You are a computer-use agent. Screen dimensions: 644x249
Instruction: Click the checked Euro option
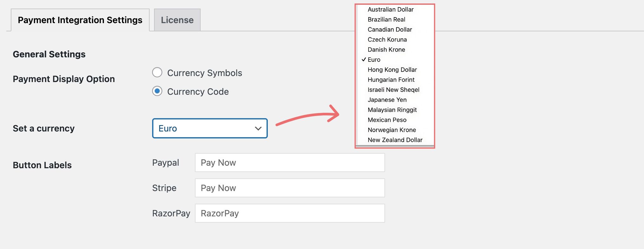[374, 60]
